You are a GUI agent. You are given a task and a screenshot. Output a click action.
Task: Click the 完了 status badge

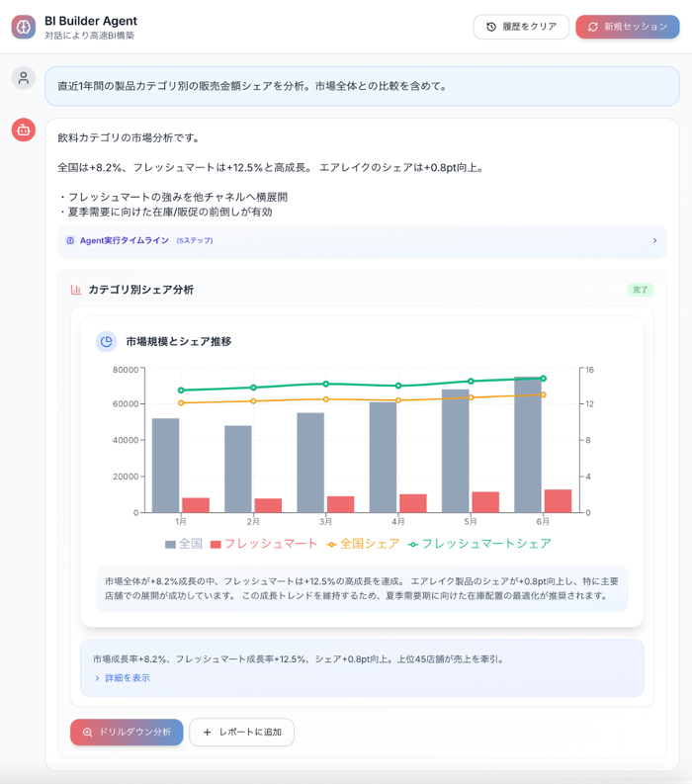(641, 290)
